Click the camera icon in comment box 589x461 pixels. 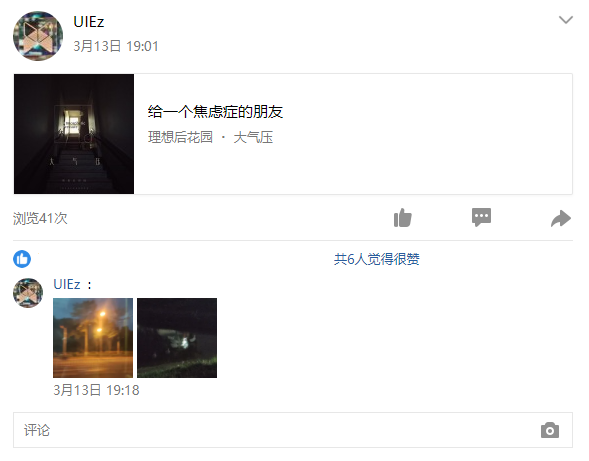click(550, 430)
